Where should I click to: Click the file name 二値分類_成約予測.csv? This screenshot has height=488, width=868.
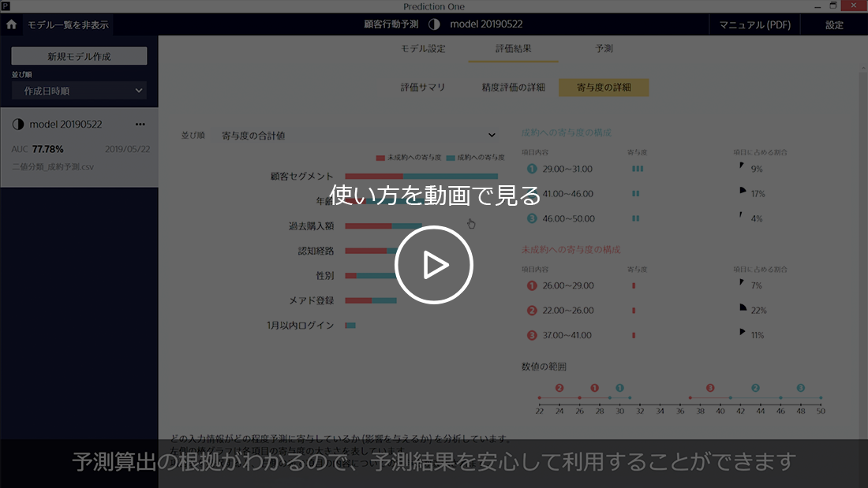click(x=53, y=166)
